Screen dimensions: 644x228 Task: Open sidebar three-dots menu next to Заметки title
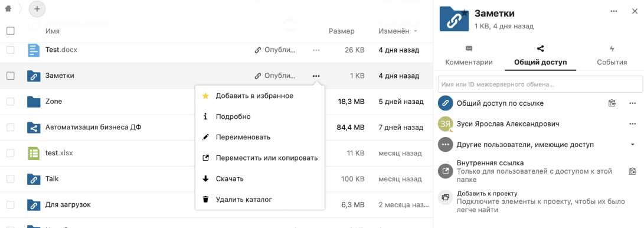(614, 11)
